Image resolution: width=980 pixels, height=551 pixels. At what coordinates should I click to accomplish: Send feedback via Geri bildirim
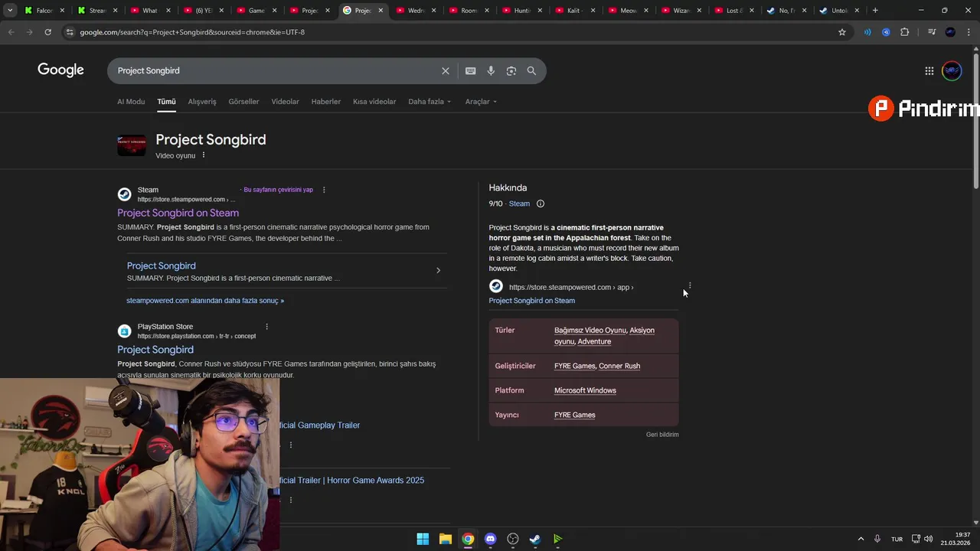pyautogui.click(x=662, y=435)
